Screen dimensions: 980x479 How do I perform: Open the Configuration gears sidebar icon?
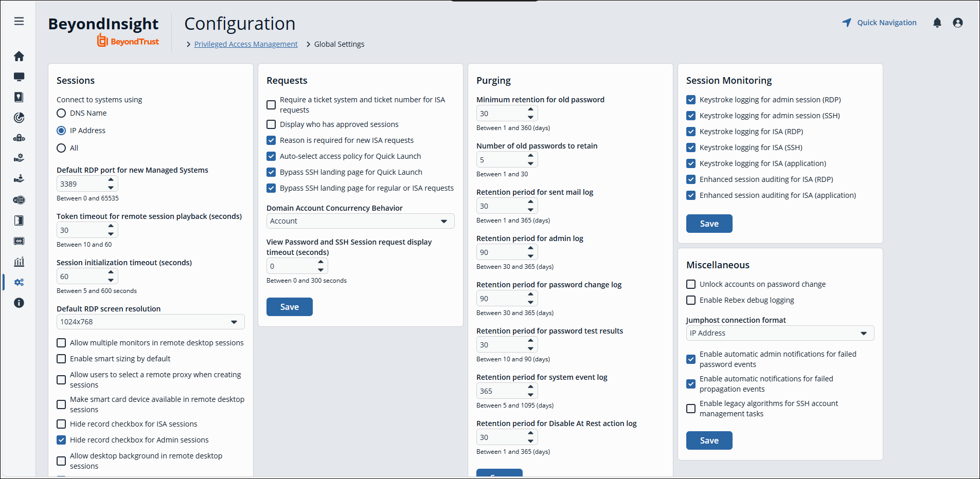[x=19, y=282]
